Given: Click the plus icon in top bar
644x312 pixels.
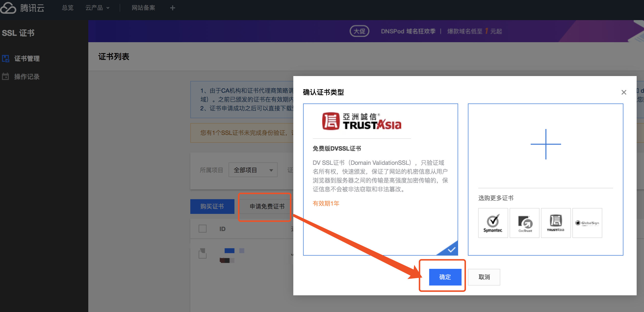Looking at the screenshot, I should [172, 8].
